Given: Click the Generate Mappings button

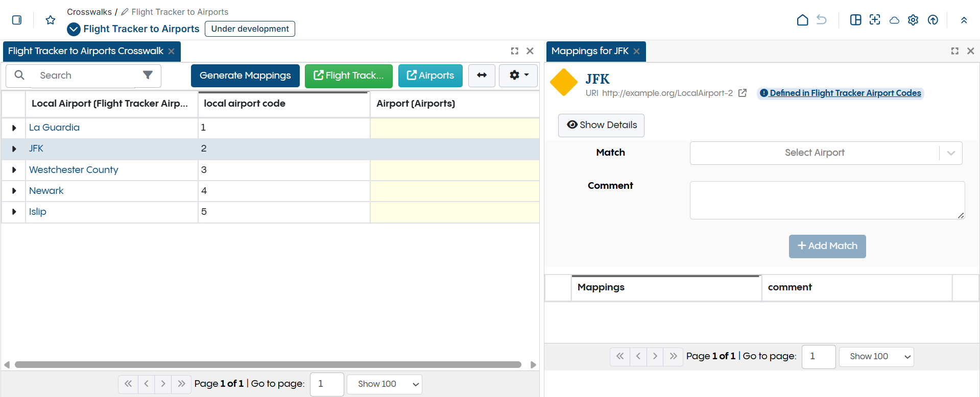Looking at the screenshot, I should (x=245, y=76).
